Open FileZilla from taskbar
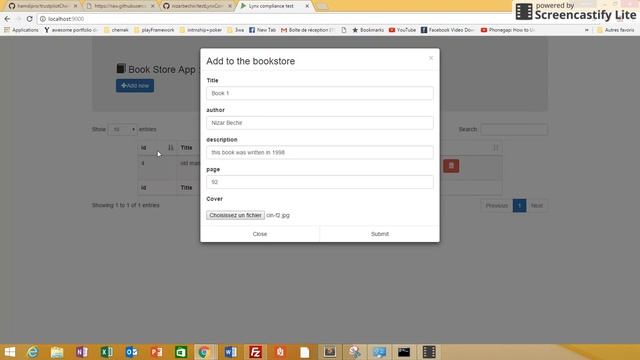Screen dimensions: 640x360 (x=255, y=352)
